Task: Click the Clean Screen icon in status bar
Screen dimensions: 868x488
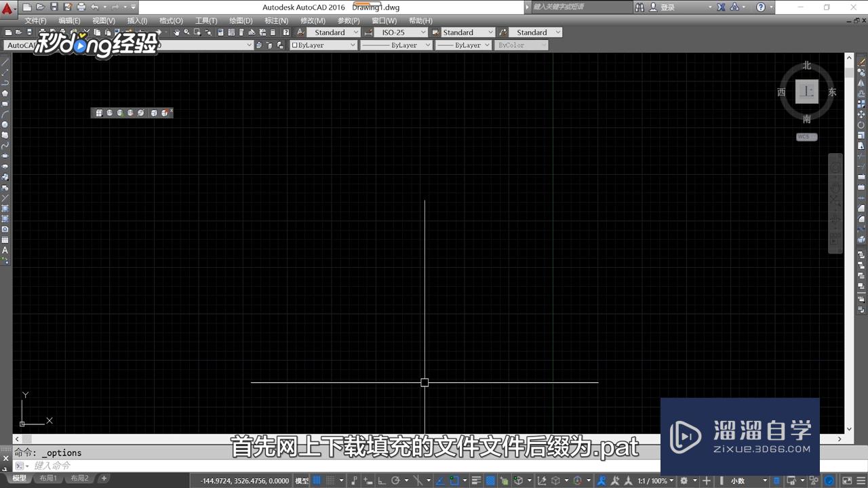Action: click(846, 481)
